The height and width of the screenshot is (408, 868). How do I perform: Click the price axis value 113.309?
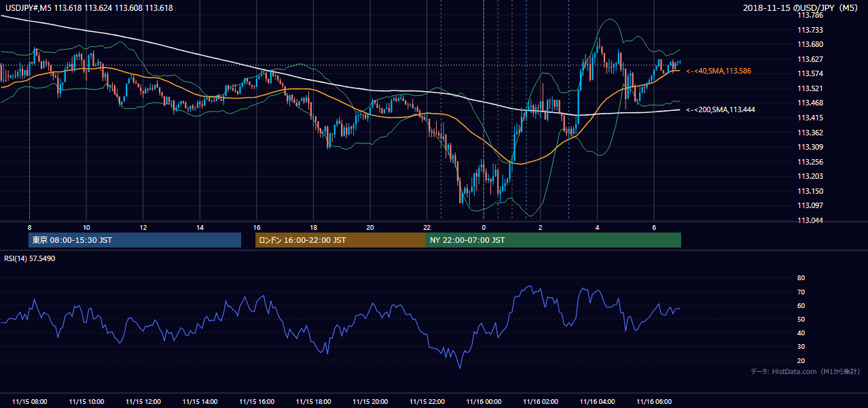(810, 147)
